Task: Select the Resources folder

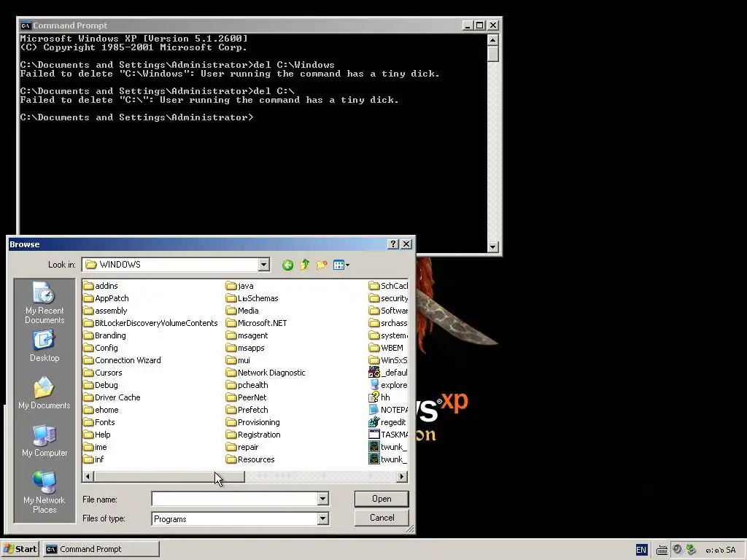Action: 251,459
